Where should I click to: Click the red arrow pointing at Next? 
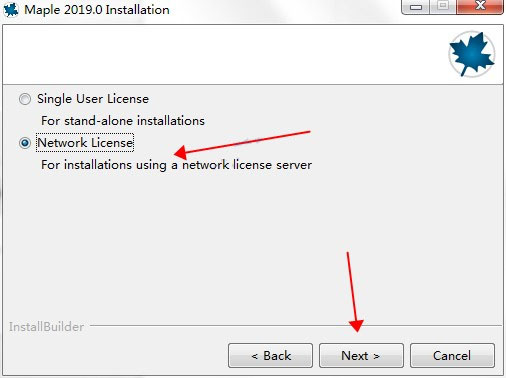pos(353,292)
